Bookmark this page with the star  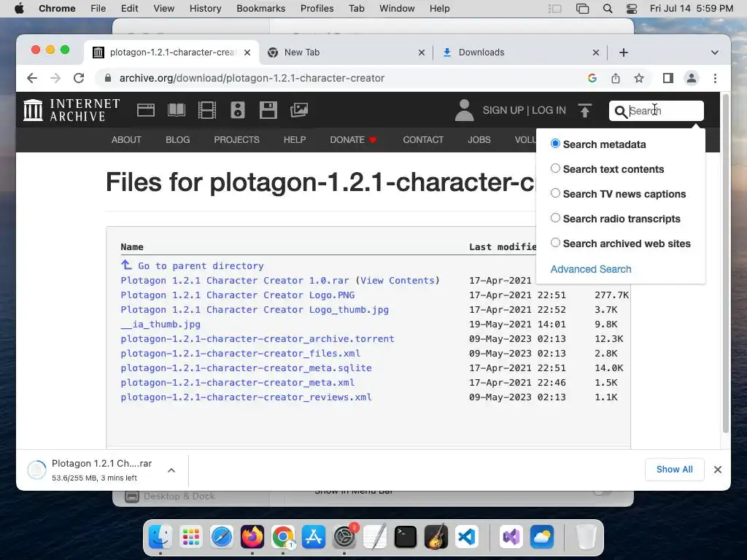tap(639, 78)
